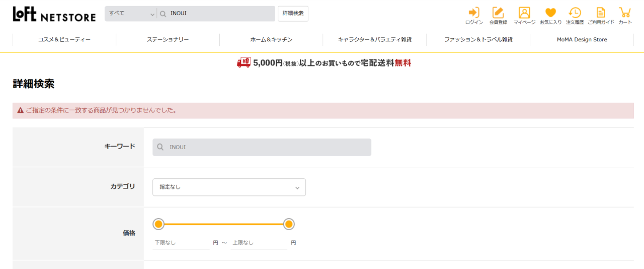This screenshot has width=644, height=269.
Task: Open ファッション&トラベル雑貨 menu
Action: coord(478,39)
